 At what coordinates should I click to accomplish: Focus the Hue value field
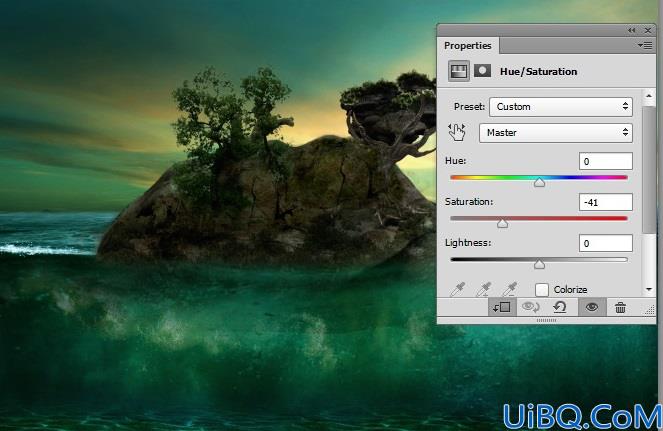pos(605,161)
